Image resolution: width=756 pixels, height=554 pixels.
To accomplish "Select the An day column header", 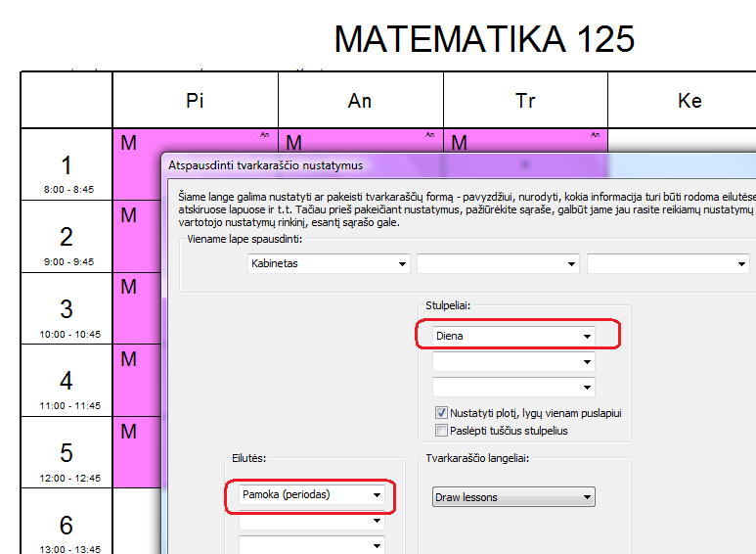I will pyautogui.click(x=360, y=101).
